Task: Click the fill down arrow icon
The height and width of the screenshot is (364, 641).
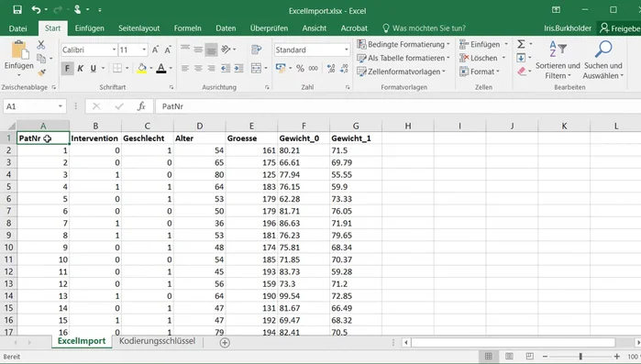Action: 521,58
